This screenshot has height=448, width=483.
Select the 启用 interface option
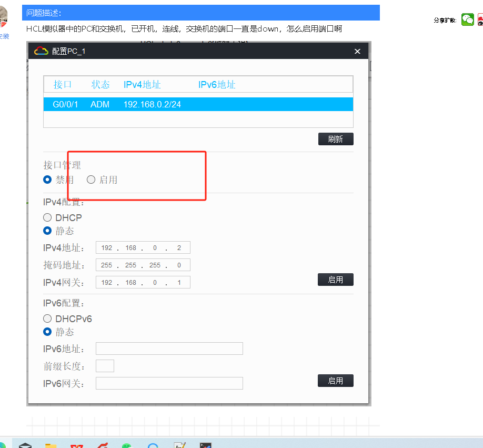(x=91, y=180)
